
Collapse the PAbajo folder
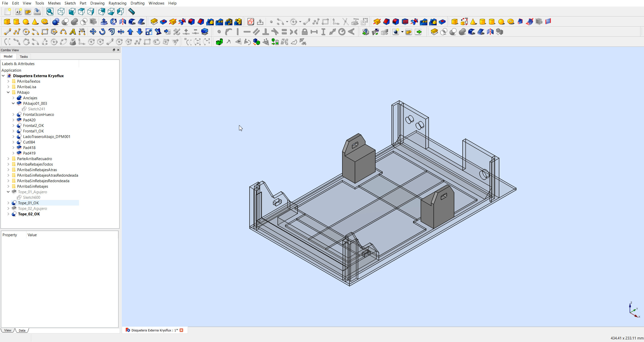pyautogui.click(x=8, y=92)
